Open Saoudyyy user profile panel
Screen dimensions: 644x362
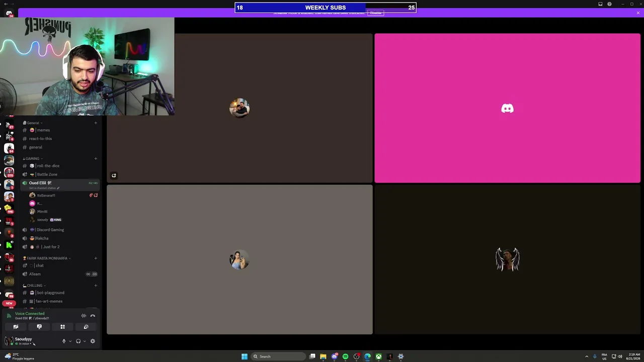(x=21, y=341)
